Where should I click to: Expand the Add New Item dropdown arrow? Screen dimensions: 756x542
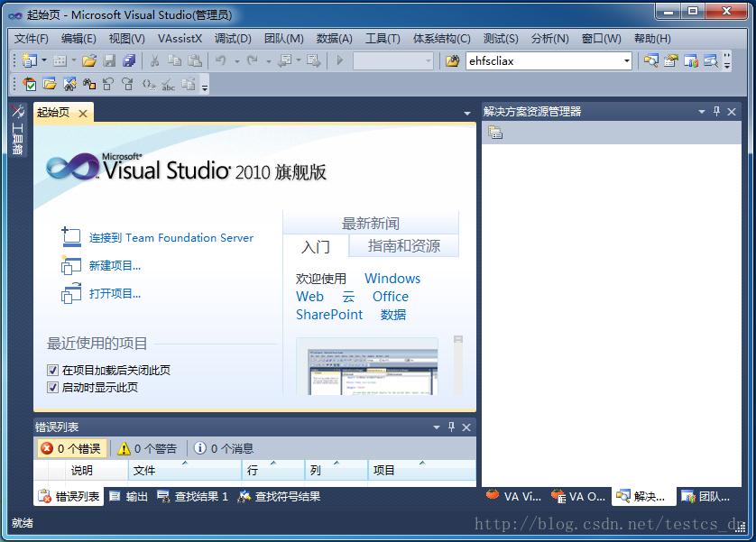pyautogui.click(x=74, y=60)
